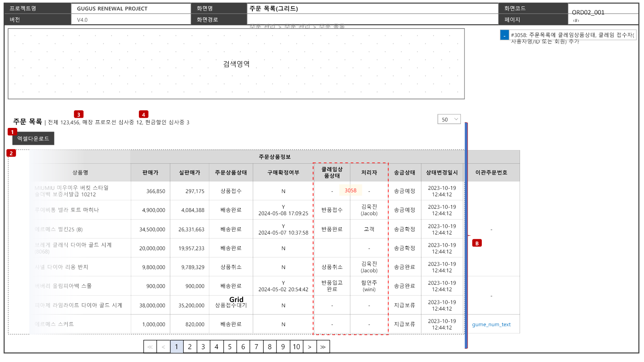Select the 샤넬 다이아 리옹 반지 product
Image resolution: width=644 pixels, height=362 pixels.
(62, 267)
